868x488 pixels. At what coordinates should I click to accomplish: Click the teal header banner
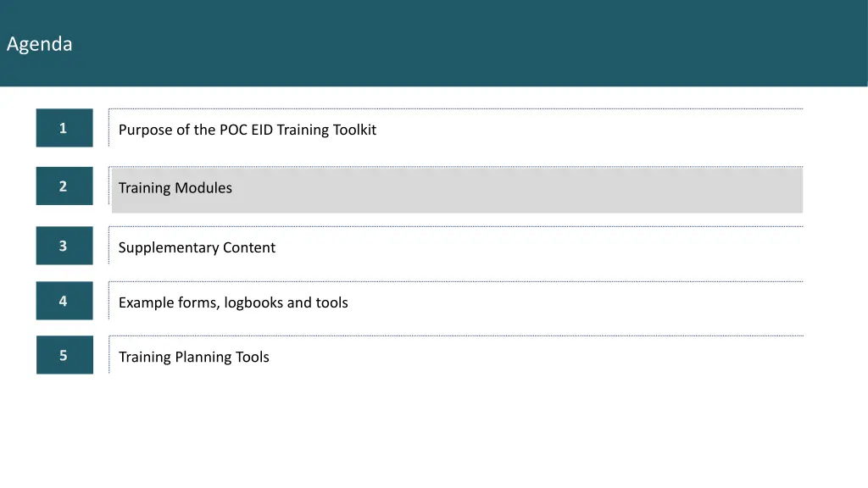pos(434,43)
